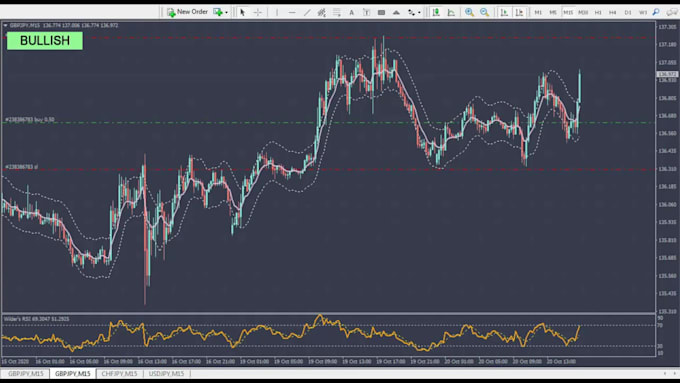
Task: Click the '16 Oct 13:00' time axis label
Action: tap(152, 361)
